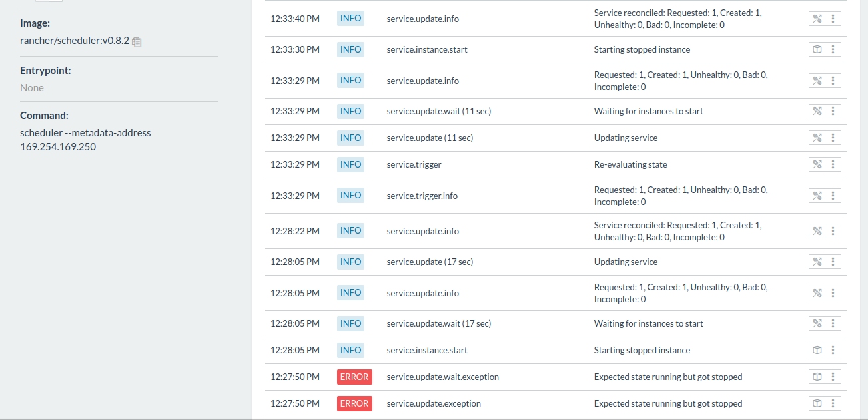Image resolution: width=868 pixels, height=420 pixels.
Task: Click the scheduler --metadata-address command text
Action: (x=85, y=140)
